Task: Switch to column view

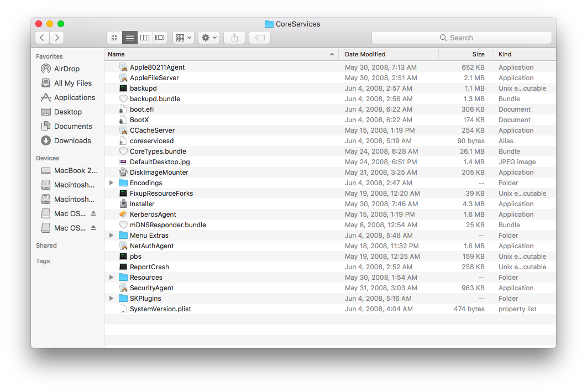Action: pos(145,38)
